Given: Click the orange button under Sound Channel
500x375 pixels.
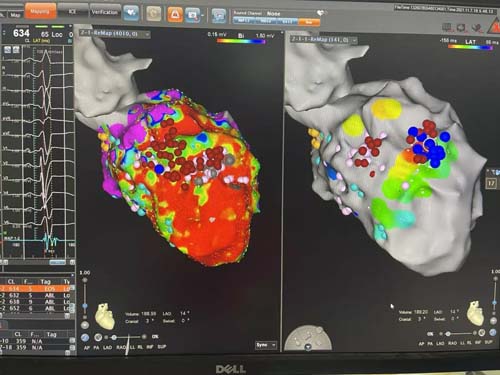Looking at the screenshot, I should pyautogui.click(x=309, y=22).
